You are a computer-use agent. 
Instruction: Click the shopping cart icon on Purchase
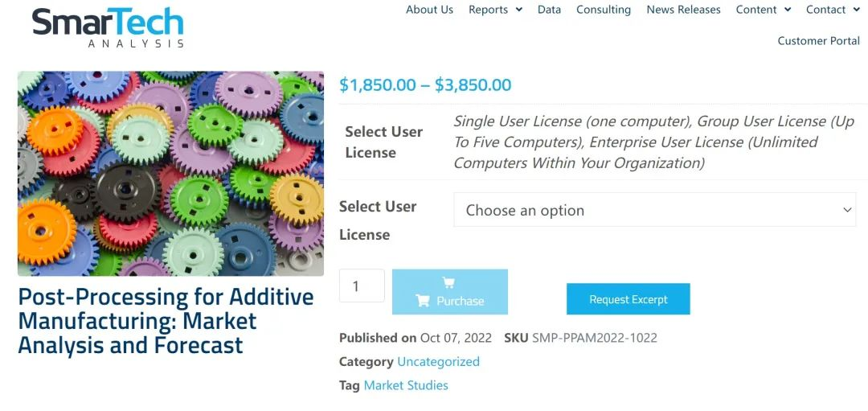[423, 301]
